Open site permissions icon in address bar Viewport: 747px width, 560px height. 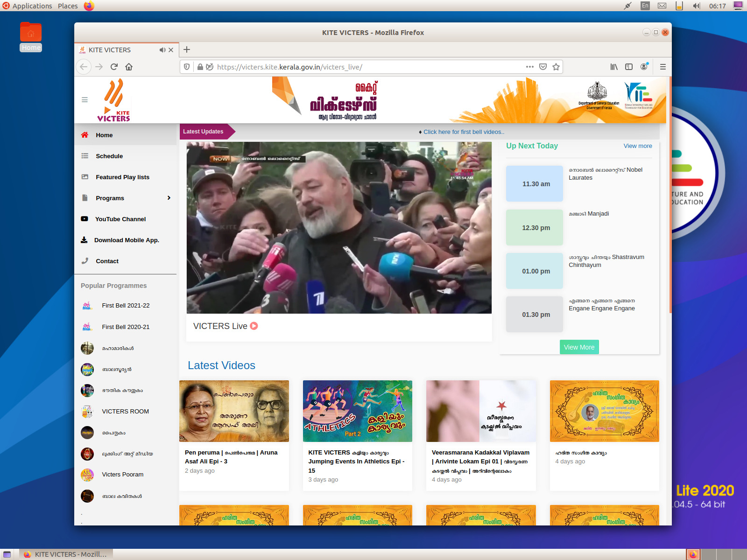pos(210,67)
